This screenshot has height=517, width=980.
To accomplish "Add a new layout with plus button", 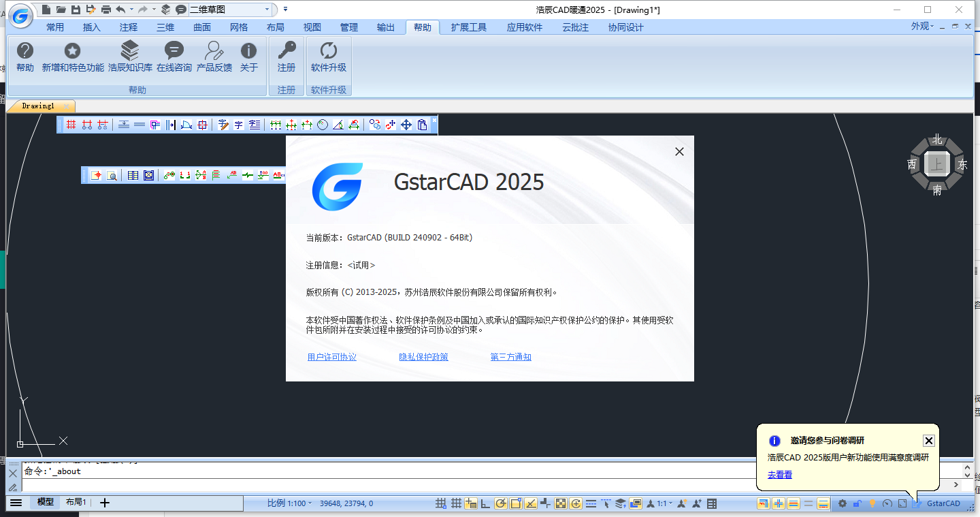I will pyautogui.click(x=104, y=503).
